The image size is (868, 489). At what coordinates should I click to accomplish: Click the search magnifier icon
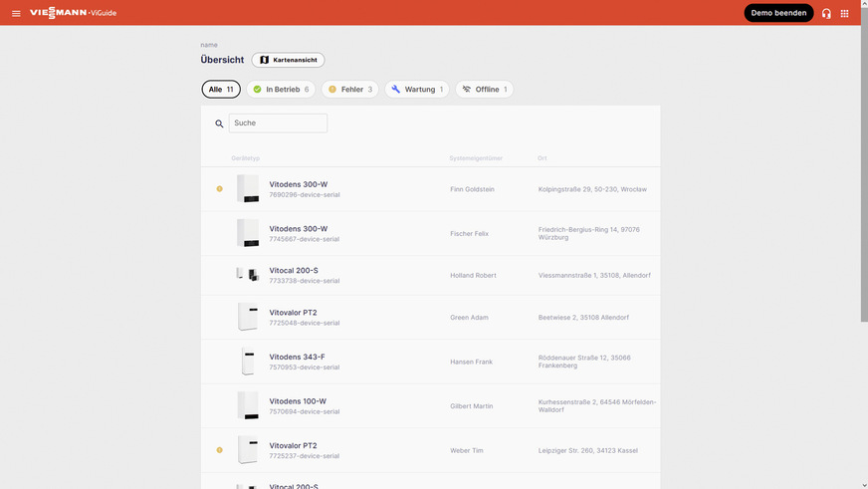tap(219, 123)
